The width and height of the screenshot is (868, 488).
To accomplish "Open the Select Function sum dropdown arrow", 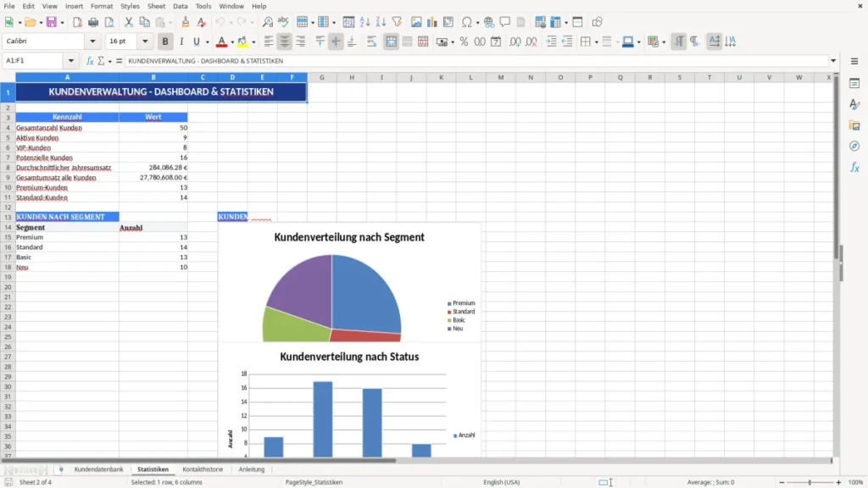I will coord(109,61).
